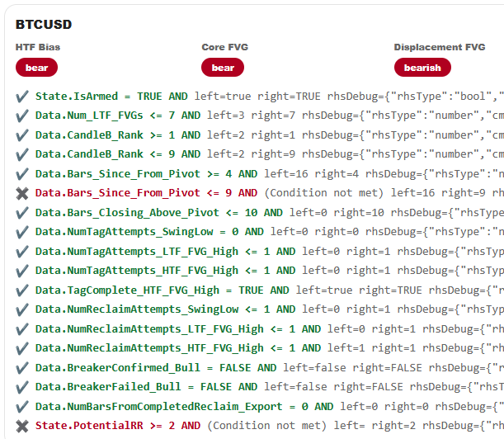Click checkmark icon beside NumBarsFromCompletedReclaim_Export row
The width and height of the screenshot is (504, 439).
point(22,407)
